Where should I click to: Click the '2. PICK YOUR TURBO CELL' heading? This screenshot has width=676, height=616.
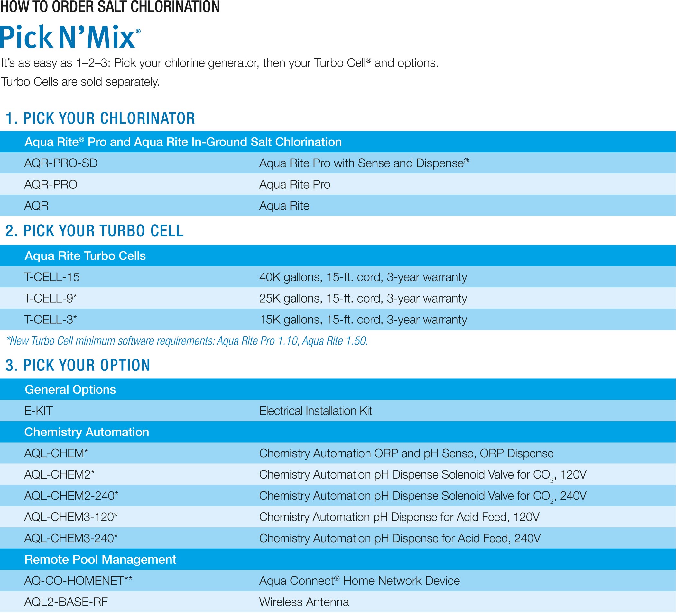(95, 231)
